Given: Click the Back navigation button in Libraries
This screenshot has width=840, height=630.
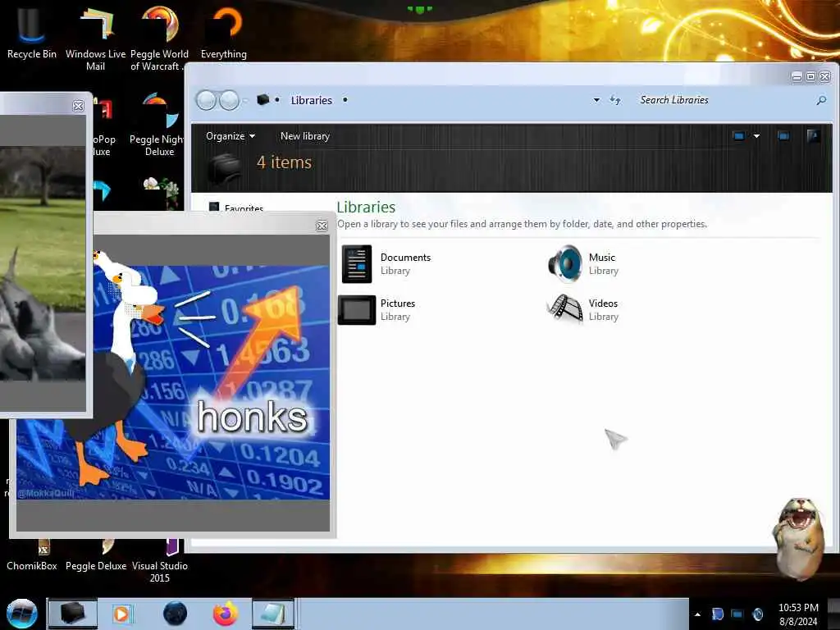Looking at the screenshot, I should point(206,100).
